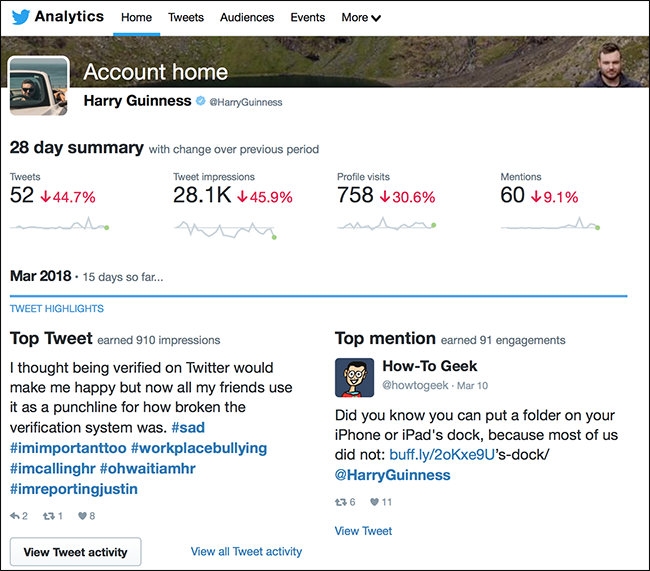Click the 28.1K impressions value
Image resolution: width=650 pixels, height=571 pixels.
click(x=202, y=195)
